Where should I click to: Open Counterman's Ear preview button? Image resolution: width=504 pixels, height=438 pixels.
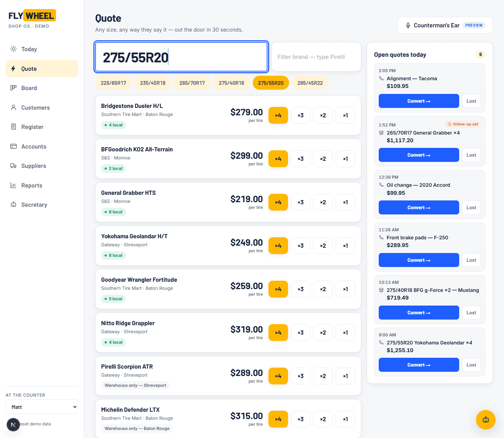pos(445,25)
